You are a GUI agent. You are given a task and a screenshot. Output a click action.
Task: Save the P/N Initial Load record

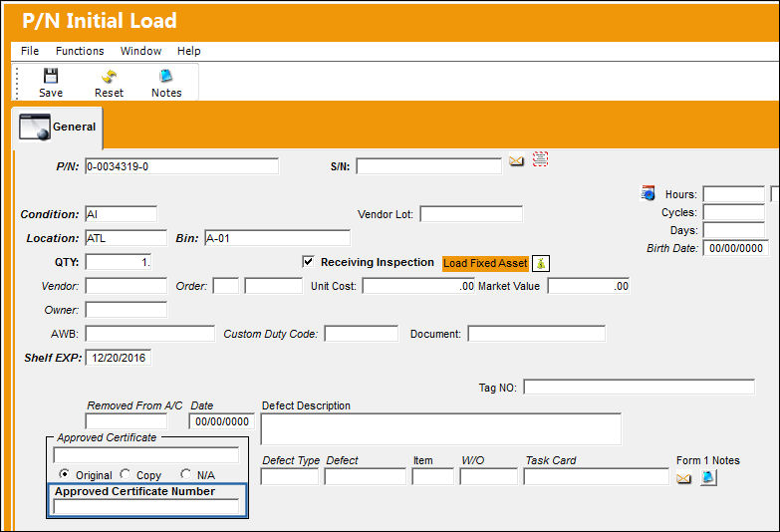point(51,83)
